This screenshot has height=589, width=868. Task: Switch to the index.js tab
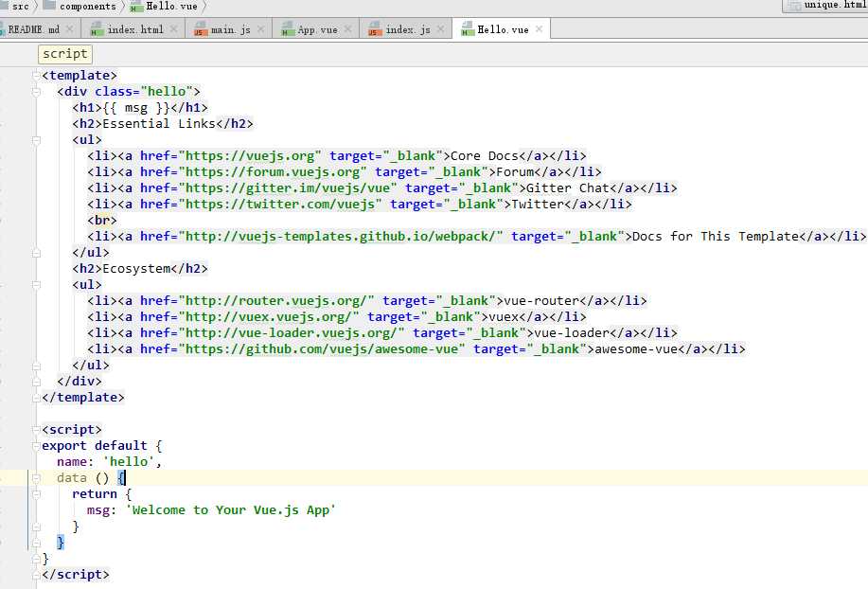point(407,29)
